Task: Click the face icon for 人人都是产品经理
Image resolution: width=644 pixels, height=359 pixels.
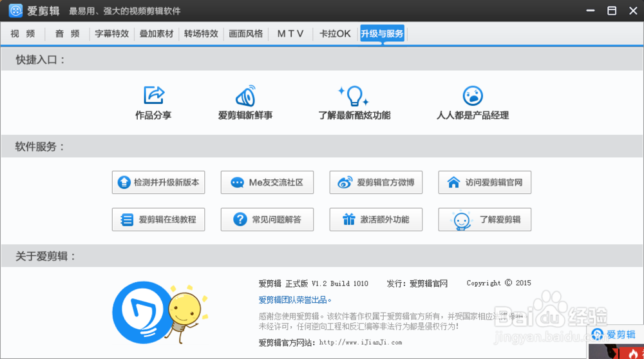Action: click(473, 95)
